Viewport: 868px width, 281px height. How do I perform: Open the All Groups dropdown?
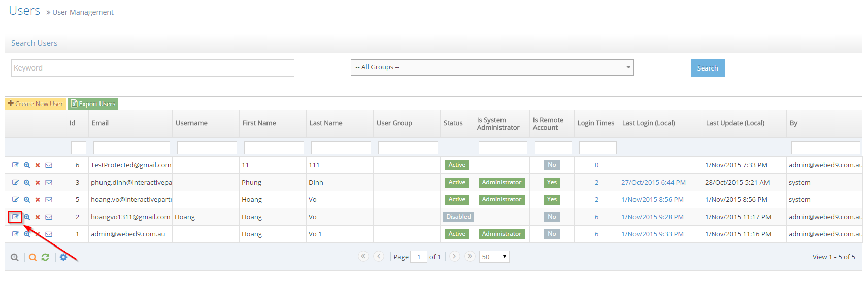(x=492, y=67)
